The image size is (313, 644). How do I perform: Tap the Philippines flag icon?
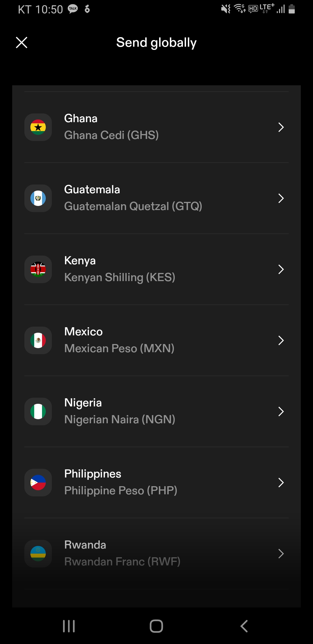coord(38,482)
